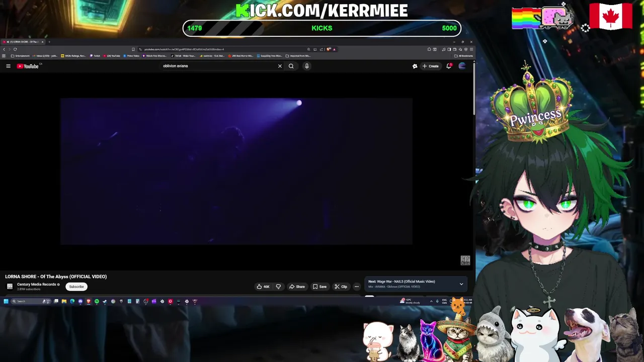Like the video showing 46K likes

point(263,287)
